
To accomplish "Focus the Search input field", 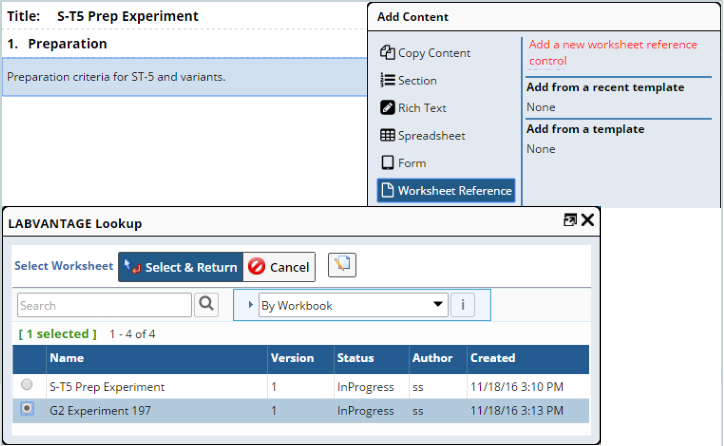I will 104,305.
